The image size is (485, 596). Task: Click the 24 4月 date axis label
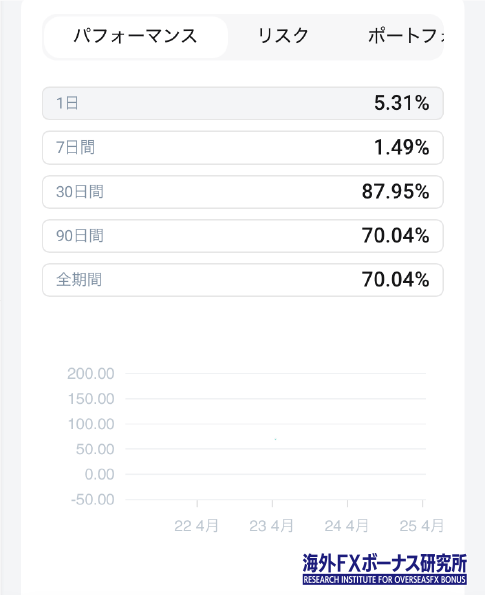click(346, 526)
